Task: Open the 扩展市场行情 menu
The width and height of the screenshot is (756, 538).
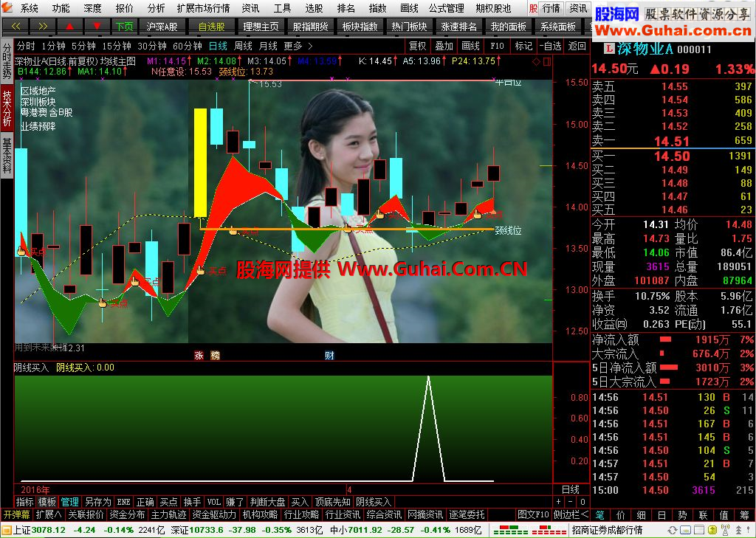Action: [x=203, y=8]
